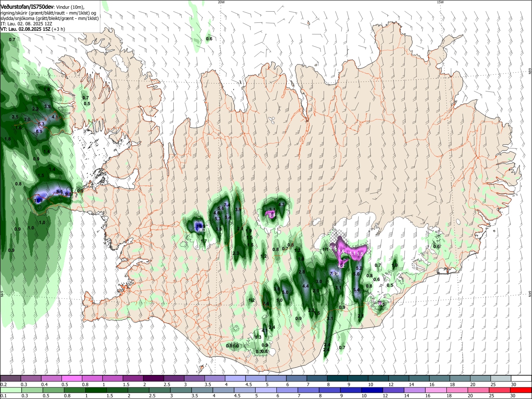
Task: Click the 4.2 precipitation value
Action: [341, 266]
